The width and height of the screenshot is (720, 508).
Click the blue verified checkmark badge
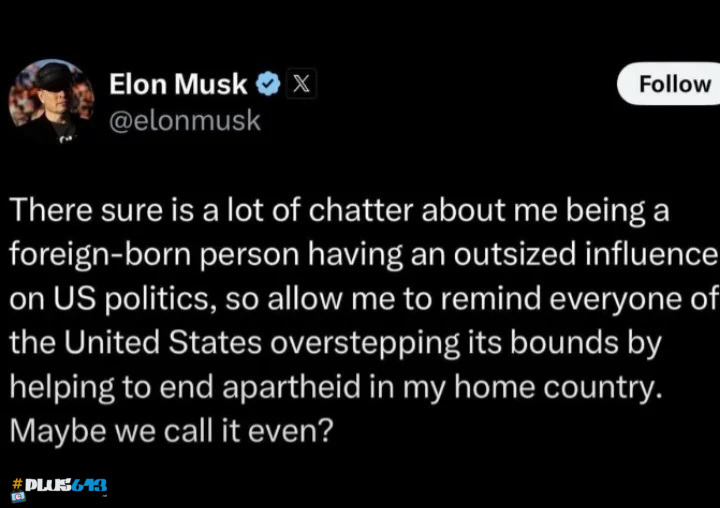pyautogui.click(x=267, y=84)
